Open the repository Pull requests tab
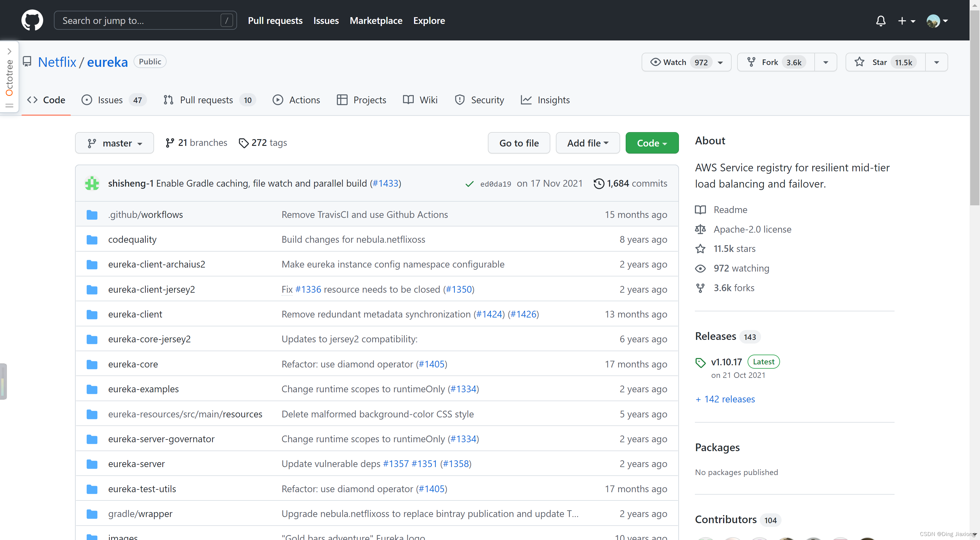Image resolution: width=980 pixels, height=540 pixels. click(209, 100)
